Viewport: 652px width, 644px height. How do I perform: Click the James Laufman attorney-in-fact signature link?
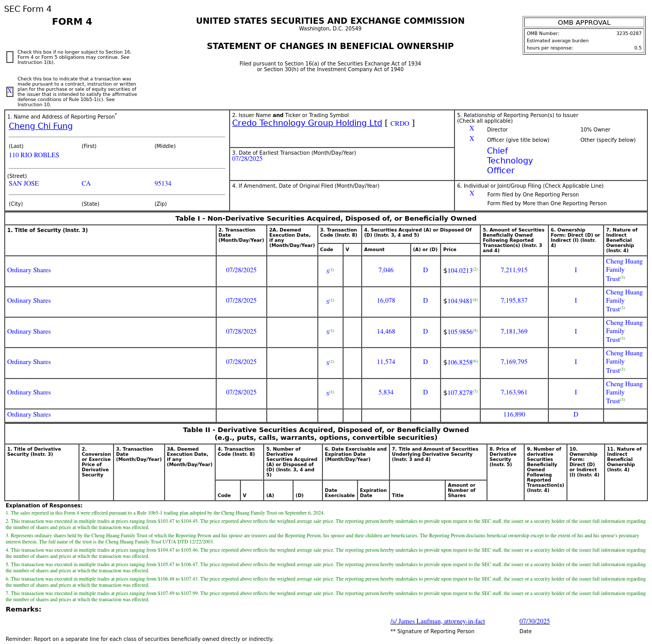point(437,621)
